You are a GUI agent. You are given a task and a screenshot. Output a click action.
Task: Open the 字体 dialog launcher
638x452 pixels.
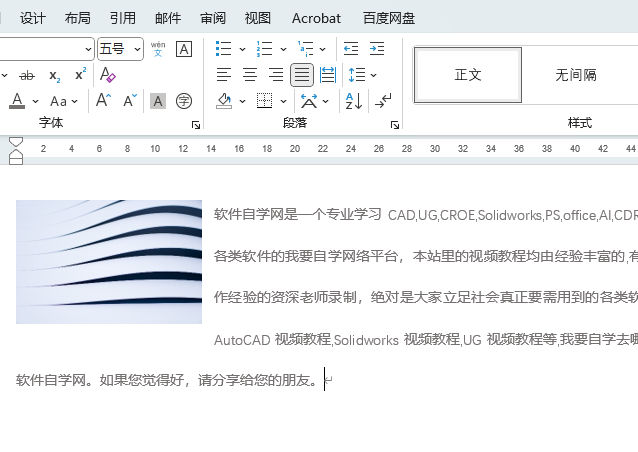point(196,125)
